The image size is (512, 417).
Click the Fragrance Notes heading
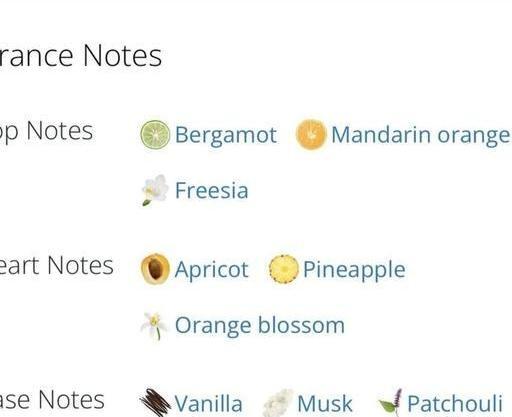tap(81, 56)
